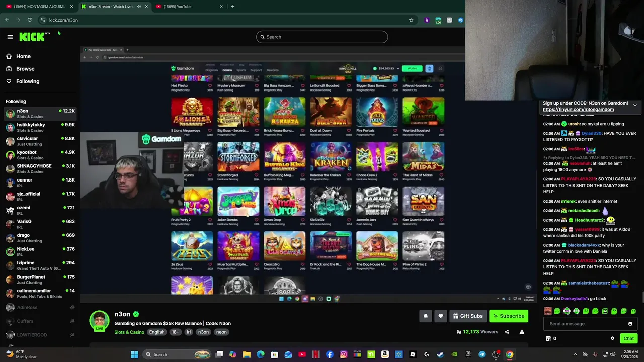Viewport: 644px width, 362px height.
Task: Open the chat emoji picker
Action: [x=630, y=324]
